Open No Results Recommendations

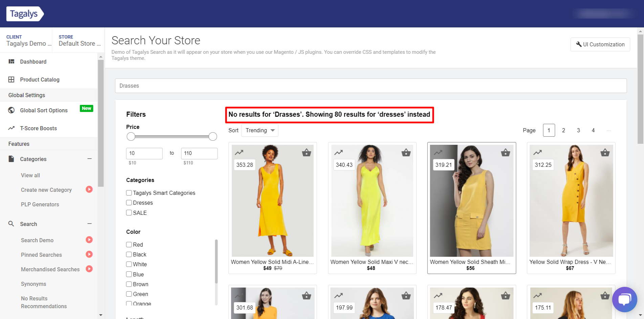44,302
